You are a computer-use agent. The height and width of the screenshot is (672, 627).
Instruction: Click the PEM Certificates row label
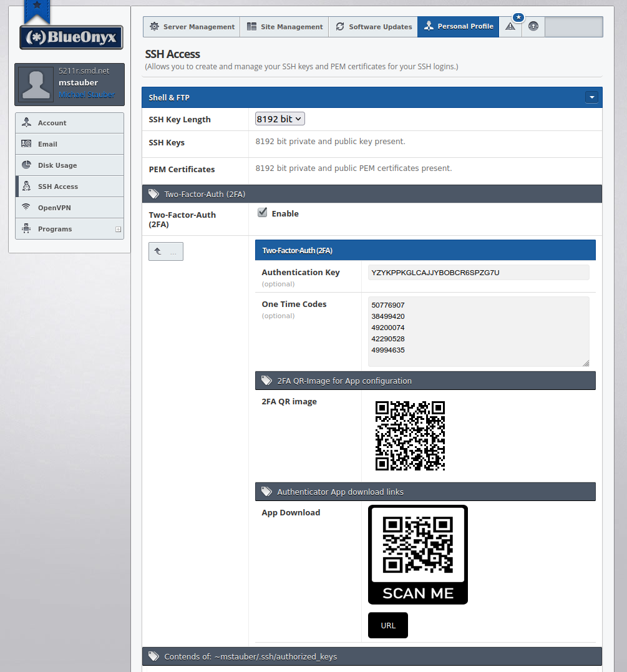click(182, 169)
